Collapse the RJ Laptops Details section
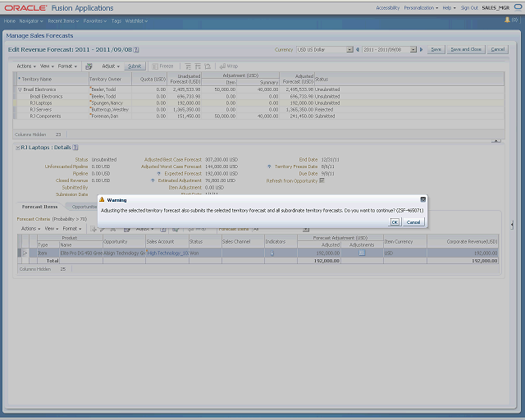Image resolution: width=525 pixels, height=420 pixels. (18, 148)
